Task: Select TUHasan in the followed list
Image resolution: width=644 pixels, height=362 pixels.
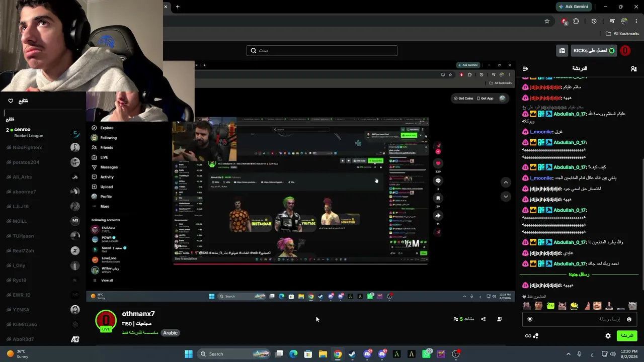Action: [x=43, y=236]
